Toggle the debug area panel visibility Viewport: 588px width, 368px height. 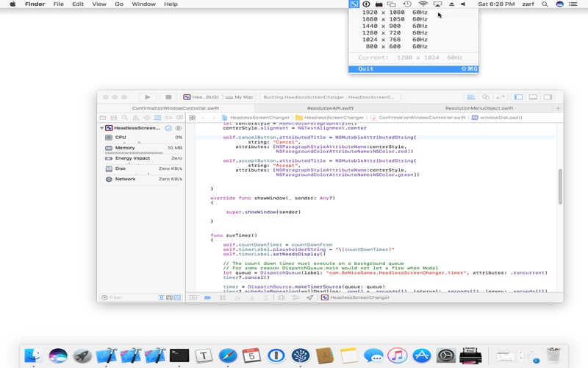533,97
